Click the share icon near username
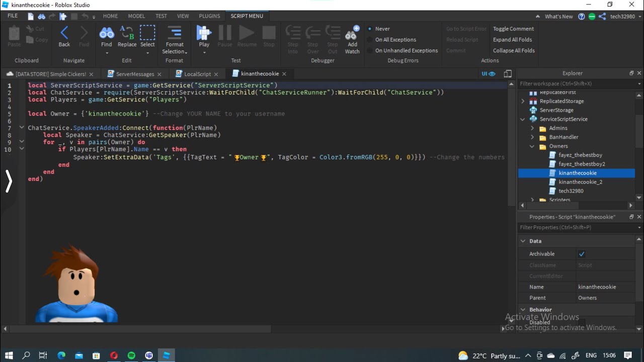This screenshot has width=644, height=362. (602, 16)
